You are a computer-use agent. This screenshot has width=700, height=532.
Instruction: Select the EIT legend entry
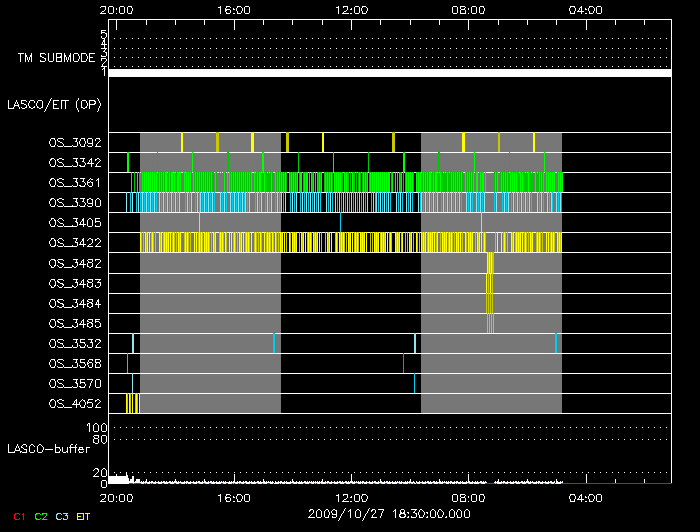pyautogui.click(x=83, y=516)
